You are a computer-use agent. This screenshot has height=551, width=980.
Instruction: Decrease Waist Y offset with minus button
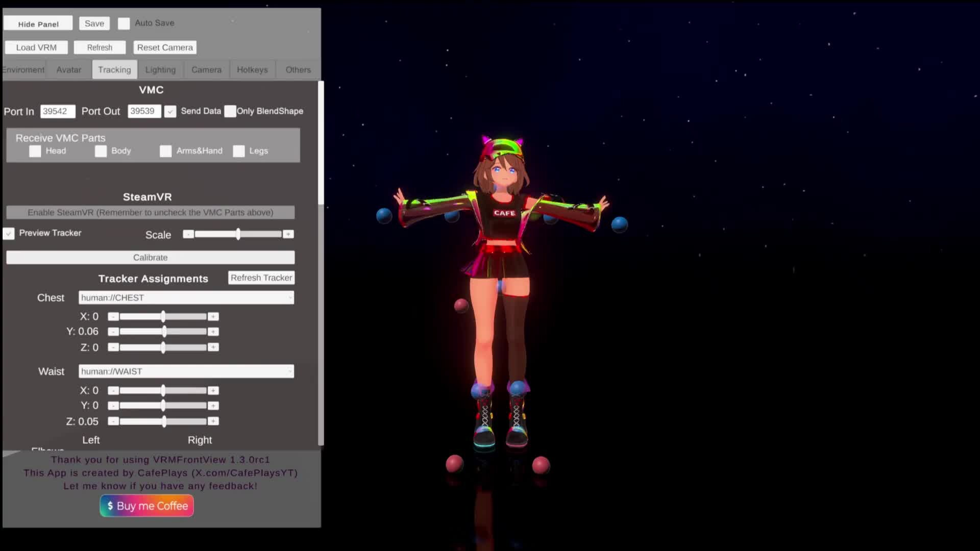coord(113,406)
